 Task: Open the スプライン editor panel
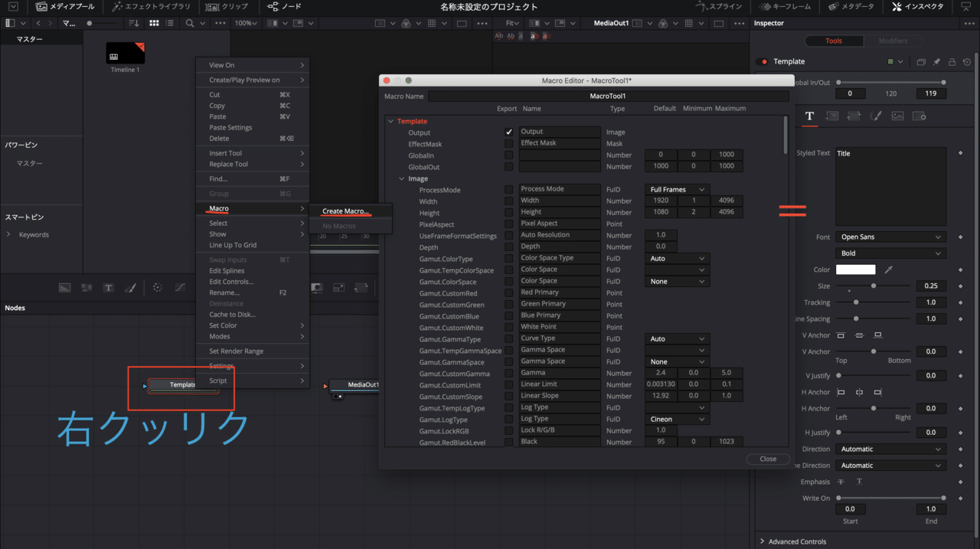pyautogui.click(x=719, y=7)
